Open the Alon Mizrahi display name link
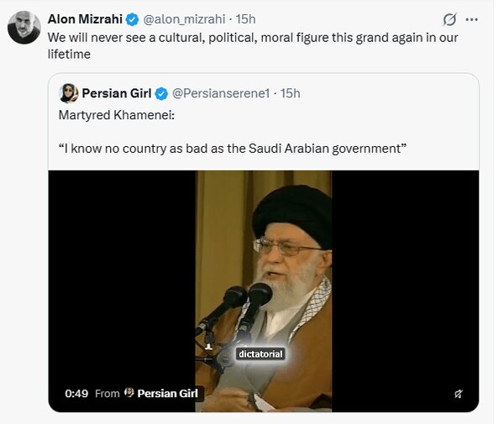Viewport: 504px width, 424px height. coord(85,19)
